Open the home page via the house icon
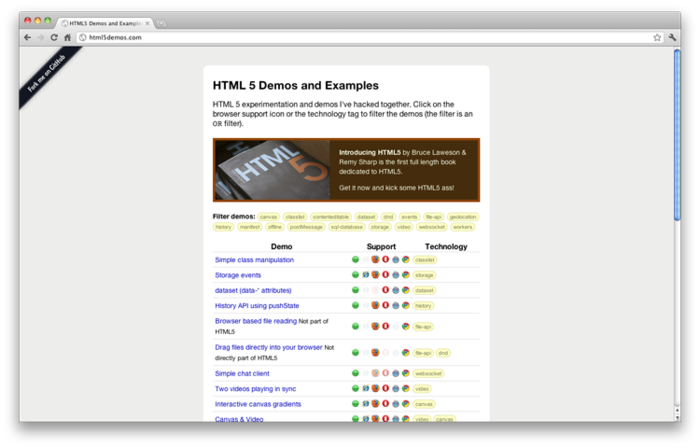The width and height of the screenshot is (700, 448). point(67,37)
